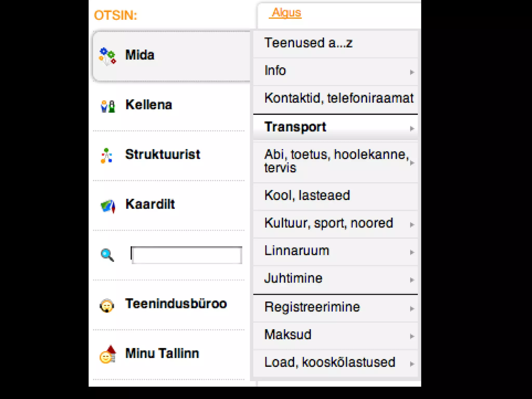Click the Struktuurist org-chart icon
The image size is (532, 399).
(106, 155)
